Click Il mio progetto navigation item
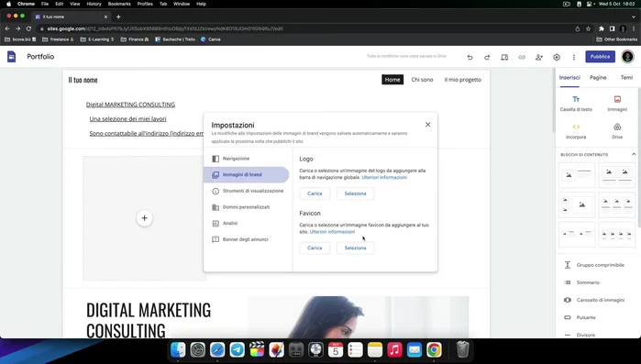 (x=463, y=80)
